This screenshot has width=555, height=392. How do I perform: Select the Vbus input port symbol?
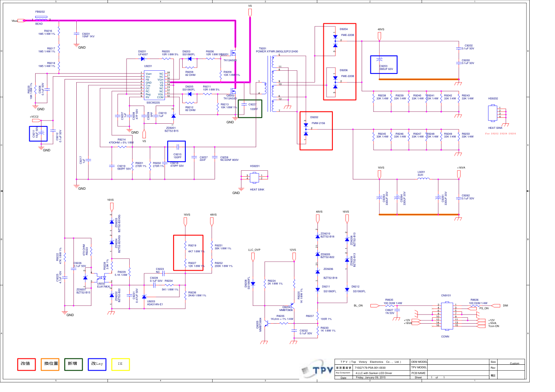[21, 21]
